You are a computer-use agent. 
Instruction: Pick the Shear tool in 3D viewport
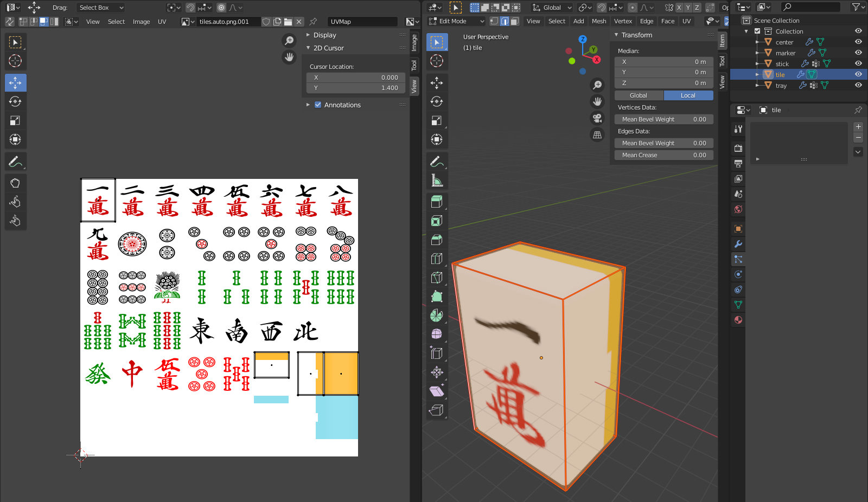tap(437, 391)
